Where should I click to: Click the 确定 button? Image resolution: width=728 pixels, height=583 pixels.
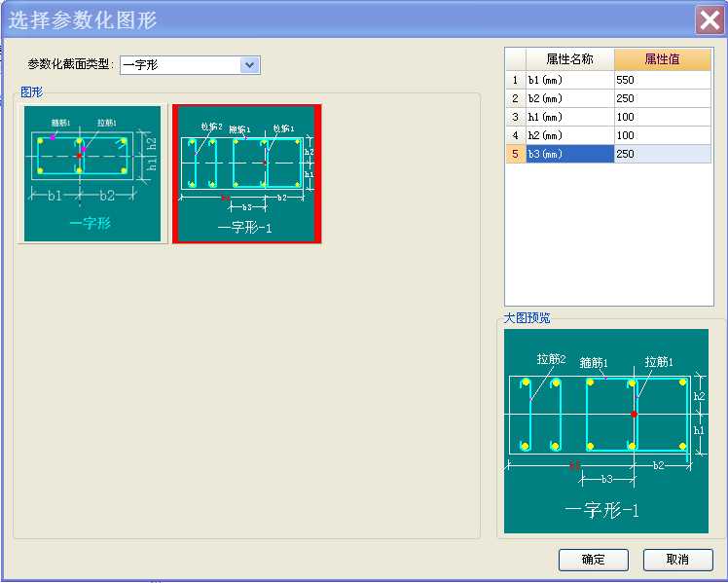594,560
